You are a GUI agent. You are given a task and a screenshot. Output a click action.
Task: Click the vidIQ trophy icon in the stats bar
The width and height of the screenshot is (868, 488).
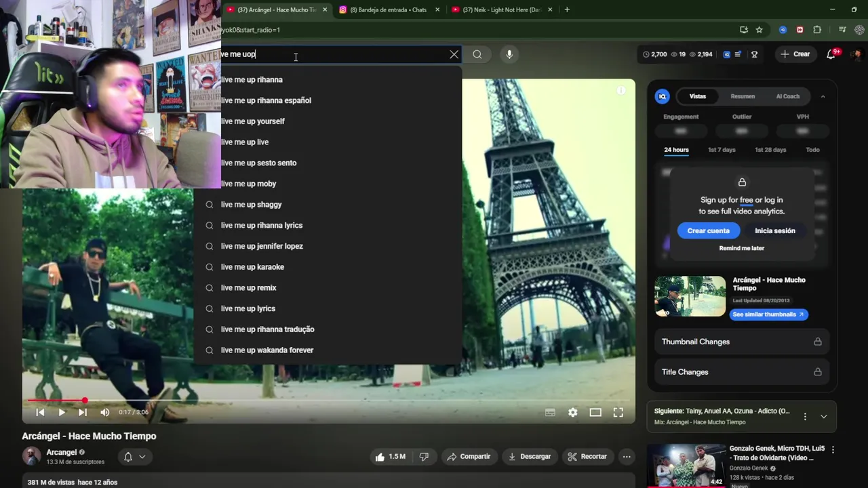tap(754, 54)
